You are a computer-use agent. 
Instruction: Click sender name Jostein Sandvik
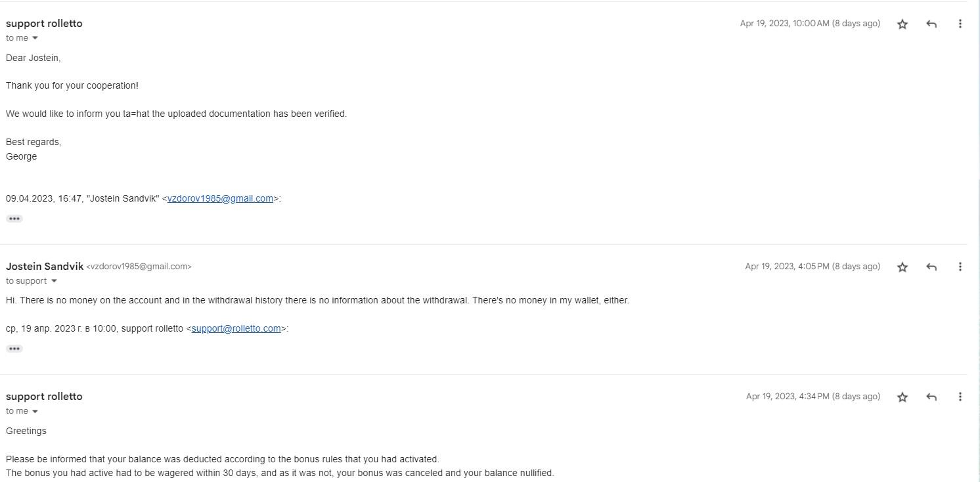(x=45, y=267)
